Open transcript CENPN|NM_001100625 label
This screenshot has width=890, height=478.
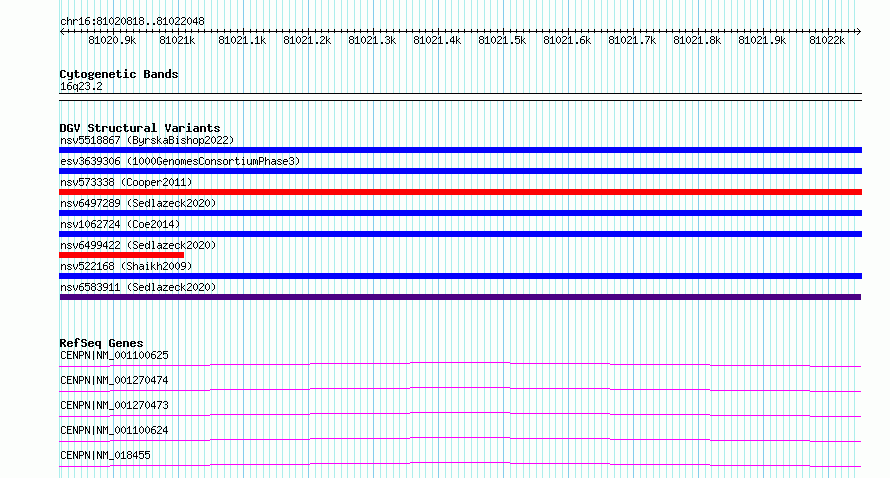click(114, 355)
